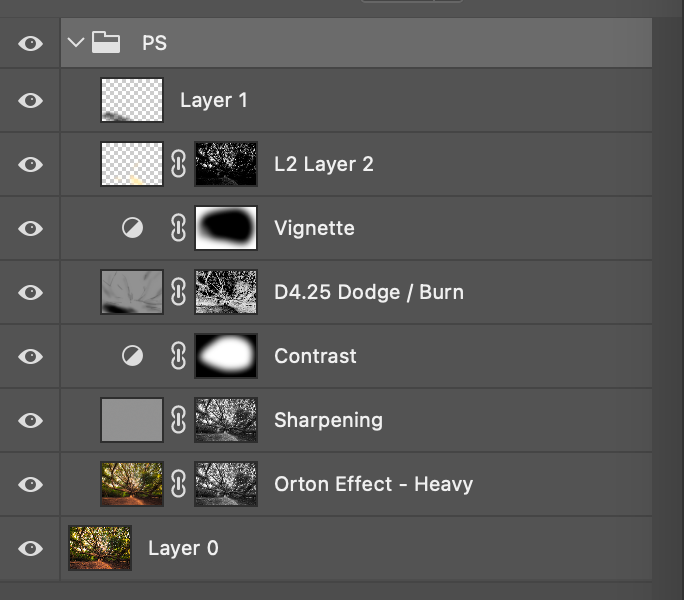Click the Orton Effect mask link icon
684x600 pixels.
(178, 484)
